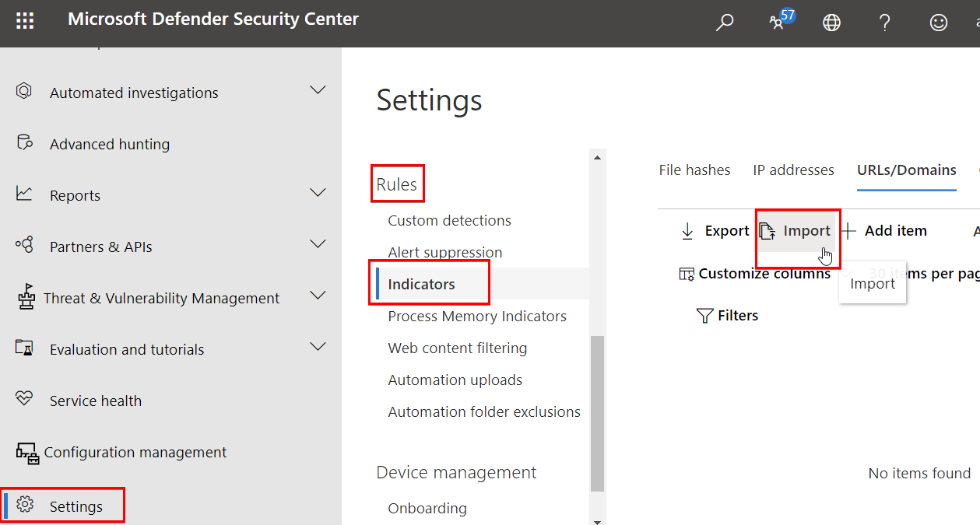
Task: Open the help question mark icon
Action: click(884, 23)
